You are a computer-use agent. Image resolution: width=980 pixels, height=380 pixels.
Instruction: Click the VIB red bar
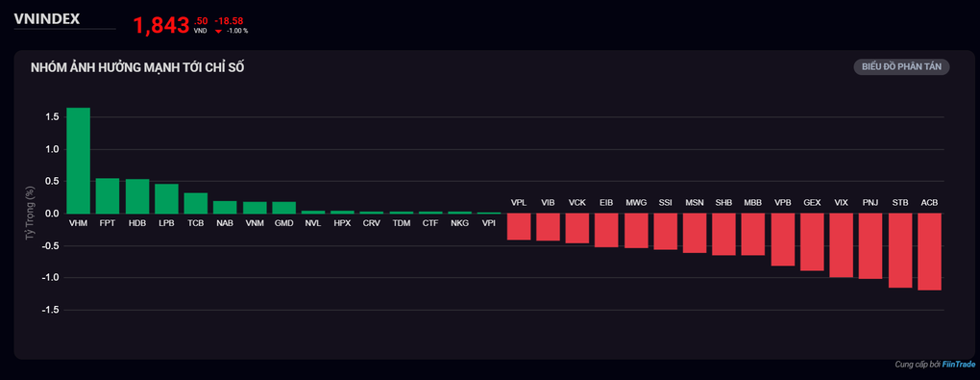pyautogui.click(x=548, y=227)
